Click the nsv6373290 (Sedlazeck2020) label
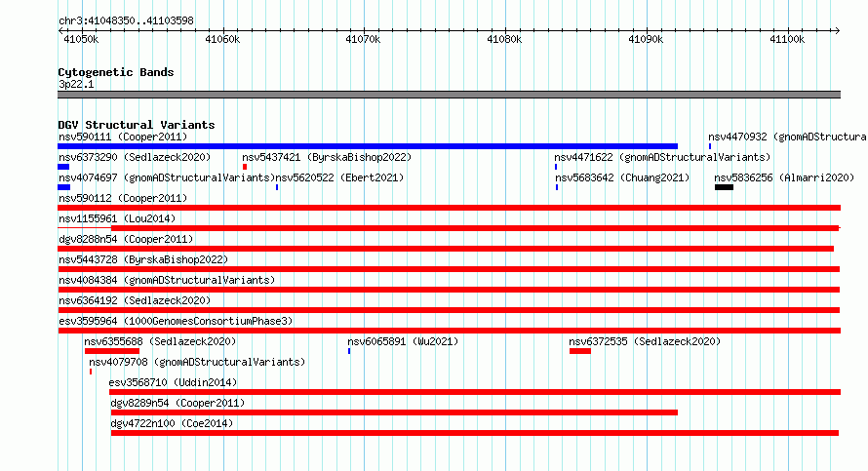 tap(135, 157)
